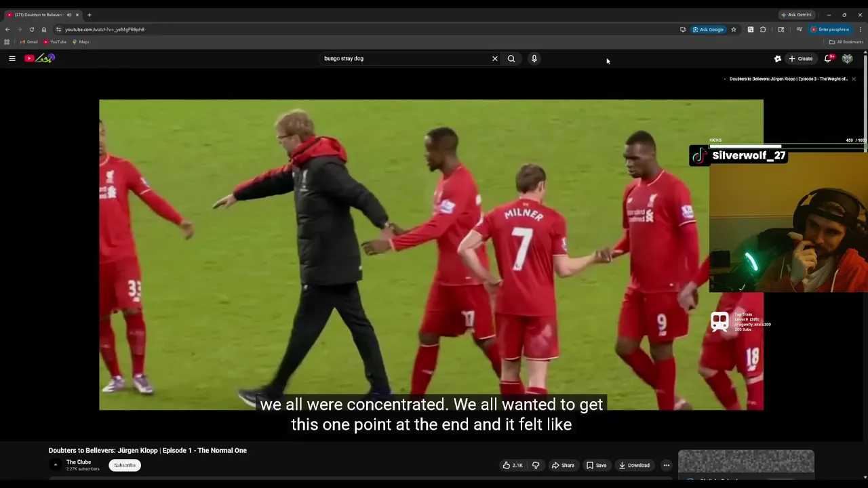Open a new browser tab
The width and height of the screenshot is (868, 488).
[x=89, y=14]
